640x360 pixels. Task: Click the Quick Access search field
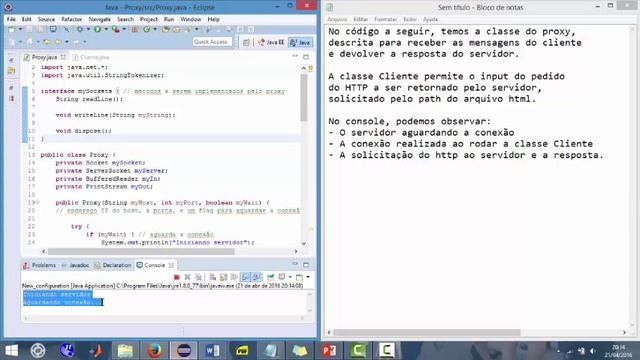(212, 42)
